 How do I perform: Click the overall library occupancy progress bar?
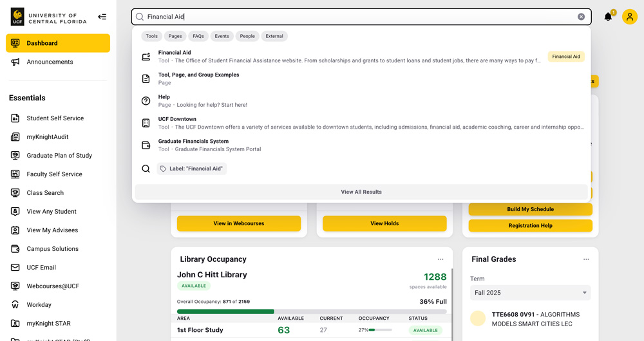(312, 311)
